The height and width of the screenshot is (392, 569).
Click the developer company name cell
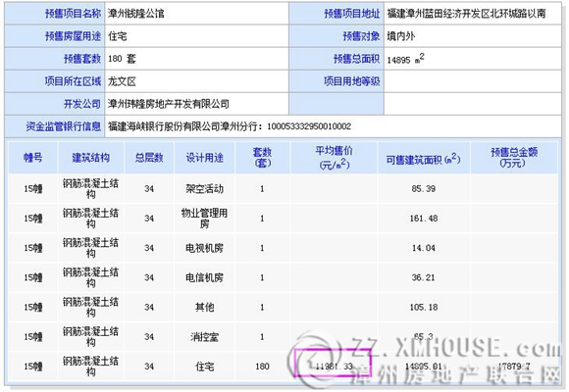point(196,104)
